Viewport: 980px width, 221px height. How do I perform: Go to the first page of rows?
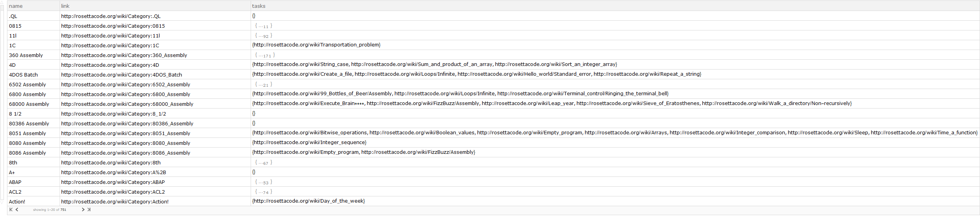11,210
